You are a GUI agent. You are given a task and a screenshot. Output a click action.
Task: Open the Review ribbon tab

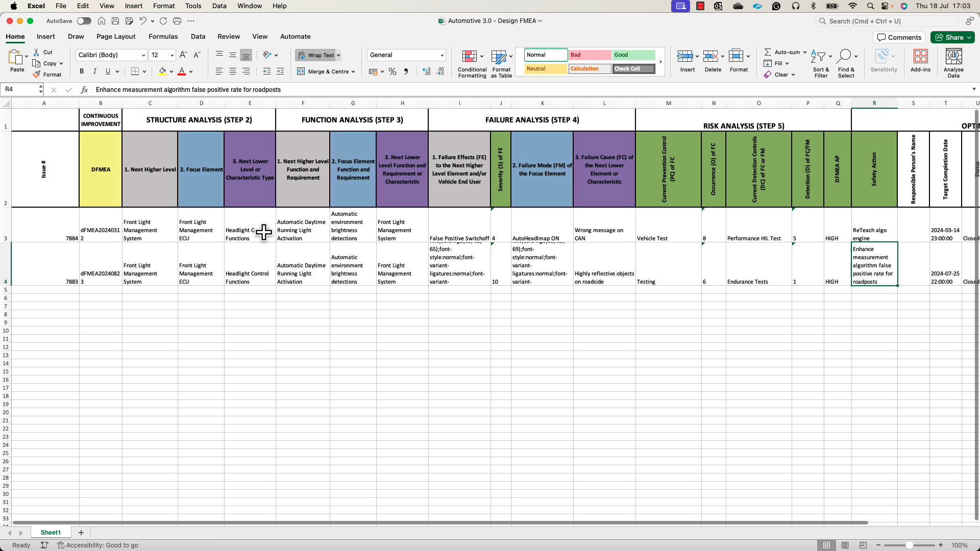228,37
